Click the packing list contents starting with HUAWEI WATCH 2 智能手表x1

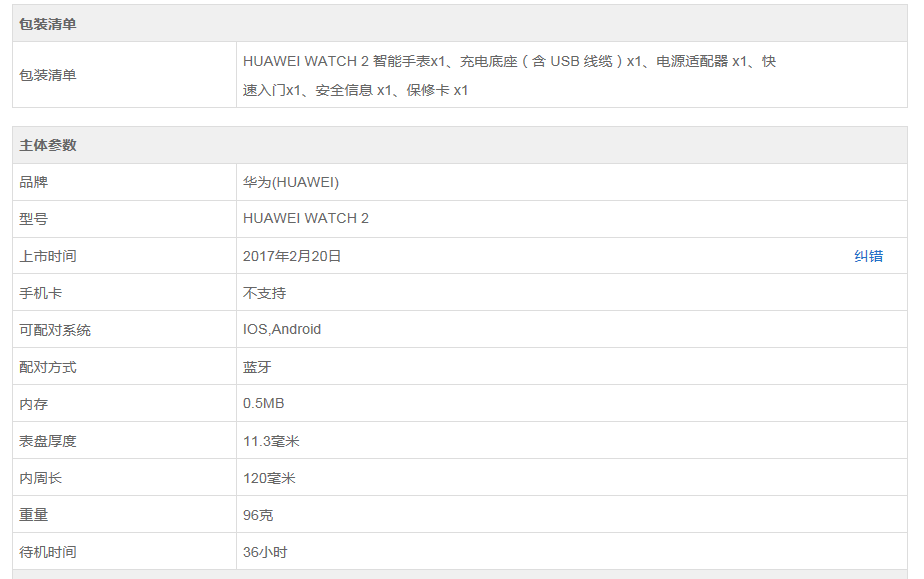click(x=509, y=75)
